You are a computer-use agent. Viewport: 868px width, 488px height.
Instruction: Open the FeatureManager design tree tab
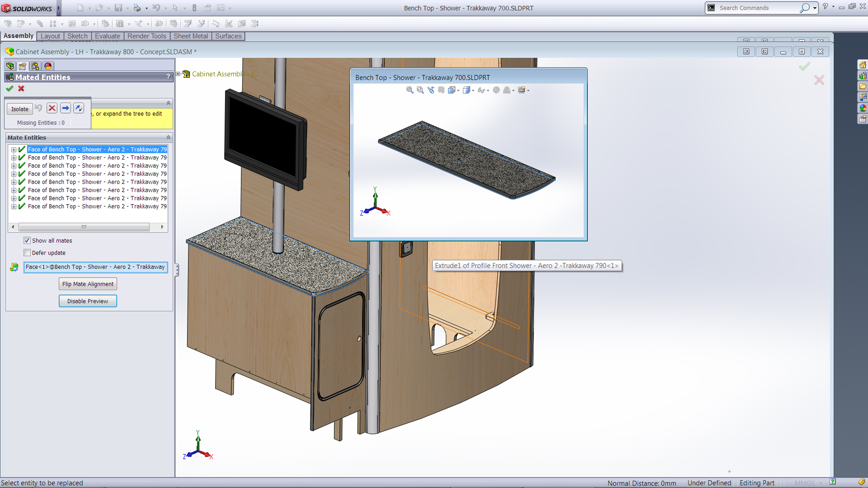tap(10, 66)
